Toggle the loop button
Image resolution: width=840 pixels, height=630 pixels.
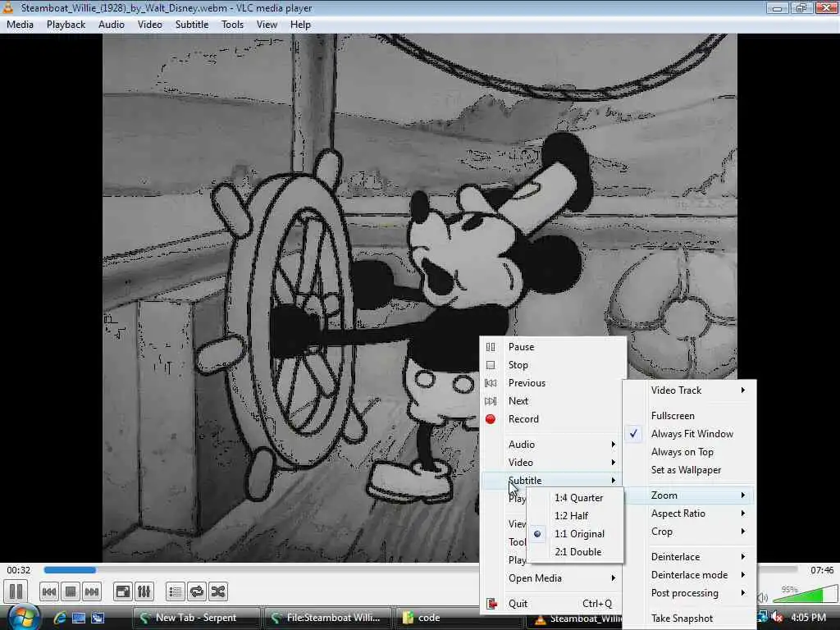pyautogui.click(x=197, y=591)
